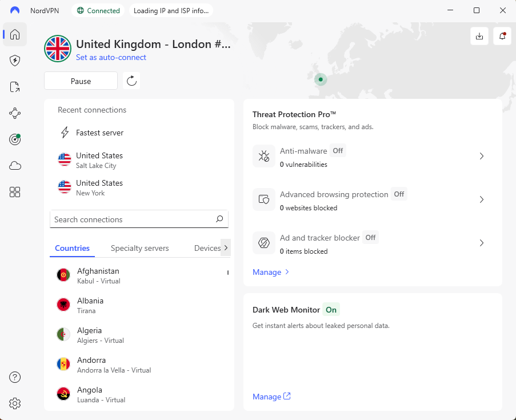
Task: Pause the VPN connection
Action: (81, 81)
